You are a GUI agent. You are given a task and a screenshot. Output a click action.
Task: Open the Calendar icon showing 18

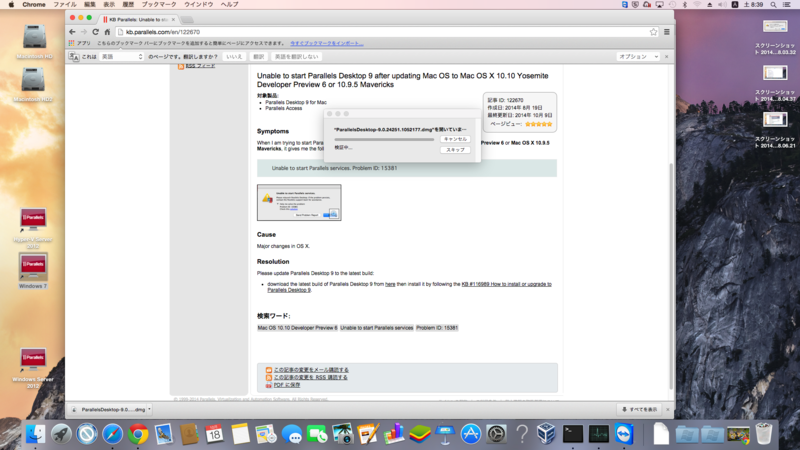[x=214, y=434]
